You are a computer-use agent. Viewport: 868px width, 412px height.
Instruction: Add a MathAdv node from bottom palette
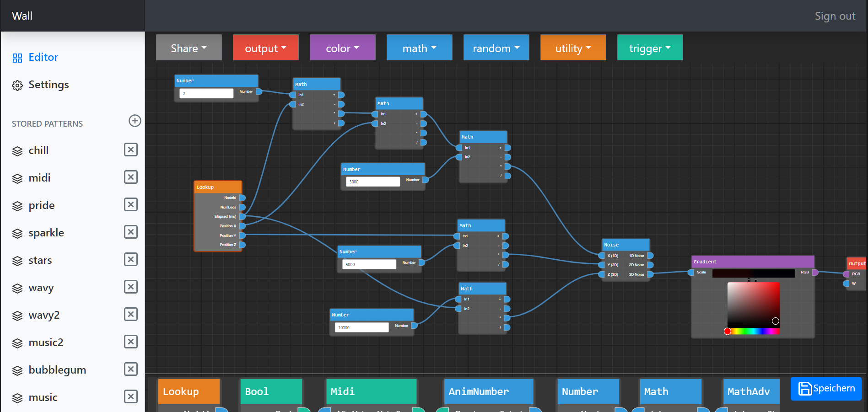751,391
